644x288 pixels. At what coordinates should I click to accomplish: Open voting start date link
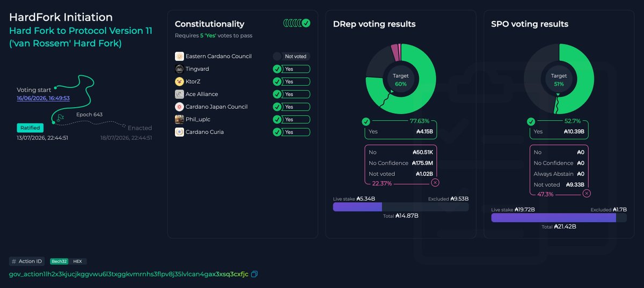pyautogui.click(x=43, y=99)
